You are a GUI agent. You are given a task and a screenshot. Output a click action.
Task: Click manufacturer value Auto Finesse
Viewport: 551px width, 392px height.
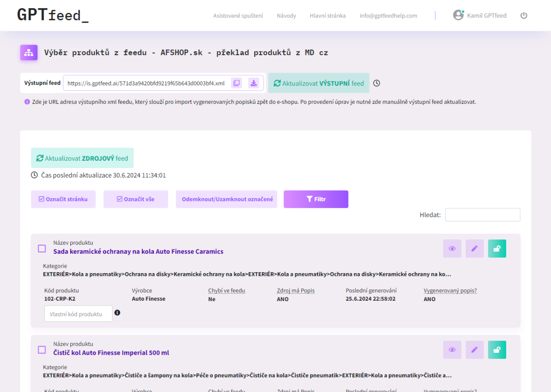[148, 299]
